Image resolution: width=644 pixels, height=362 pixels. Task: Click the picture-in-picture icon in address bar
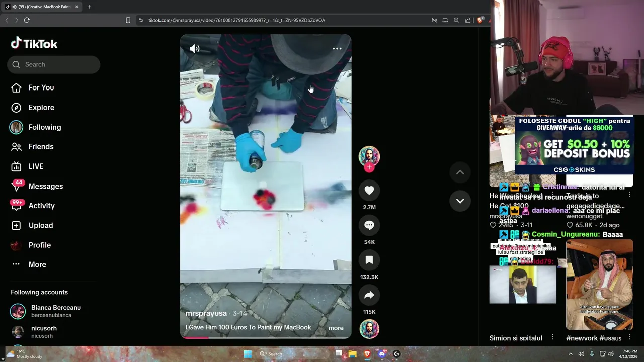445,20
